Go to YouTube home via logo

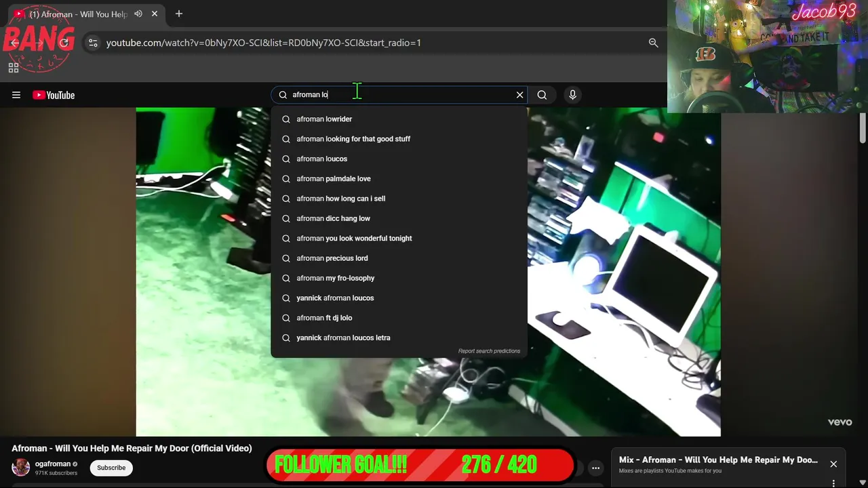(x=54, y=95)
